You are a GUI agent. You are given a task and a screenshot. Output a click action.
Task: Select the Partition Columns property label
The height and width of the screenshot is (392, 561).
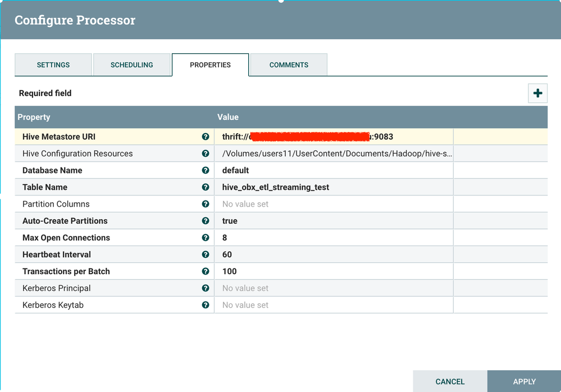pos(56,204)
